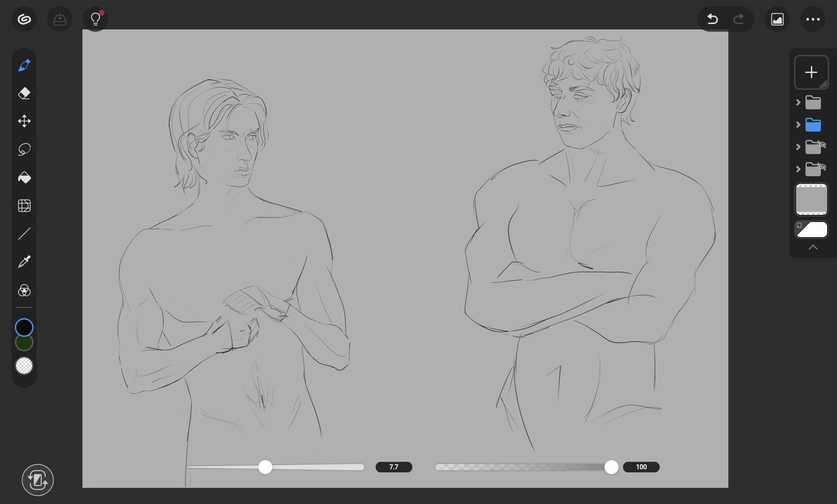Select the Move transform tool
The height and width of the screenshot is (504, 837).
24,121
